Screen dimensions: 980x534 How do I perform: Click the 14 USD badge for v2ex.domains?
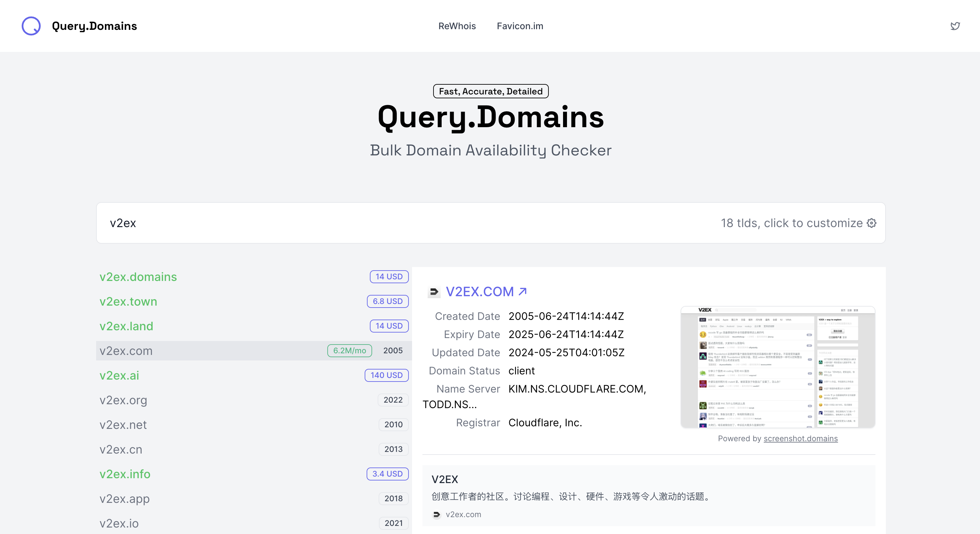[x=389, y=277]
